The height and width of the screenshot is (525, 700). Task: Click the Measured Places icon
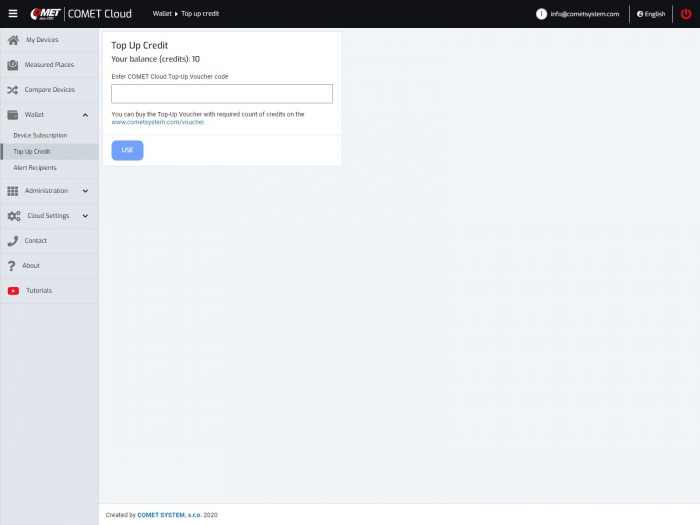(13, 65)
